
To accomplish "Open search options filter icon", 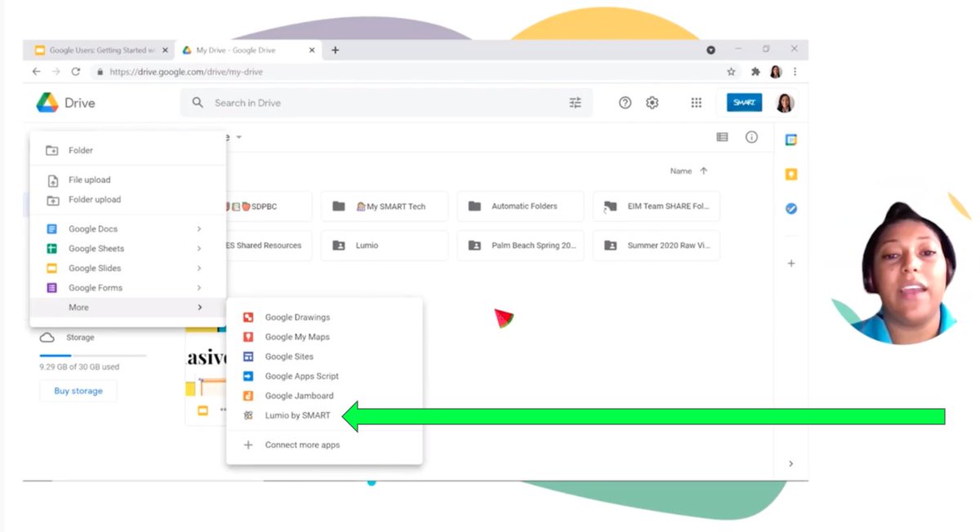I will (x=575, y=103).
